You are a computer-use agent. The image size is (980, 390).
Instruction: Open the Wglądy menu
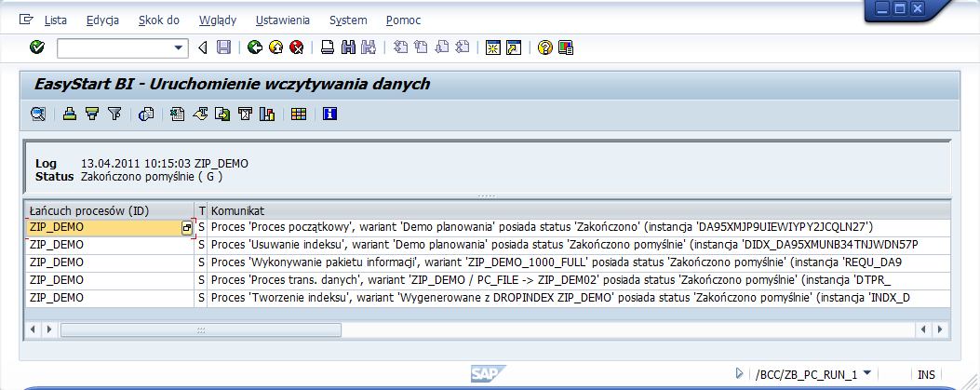click(x=218, y=20)
